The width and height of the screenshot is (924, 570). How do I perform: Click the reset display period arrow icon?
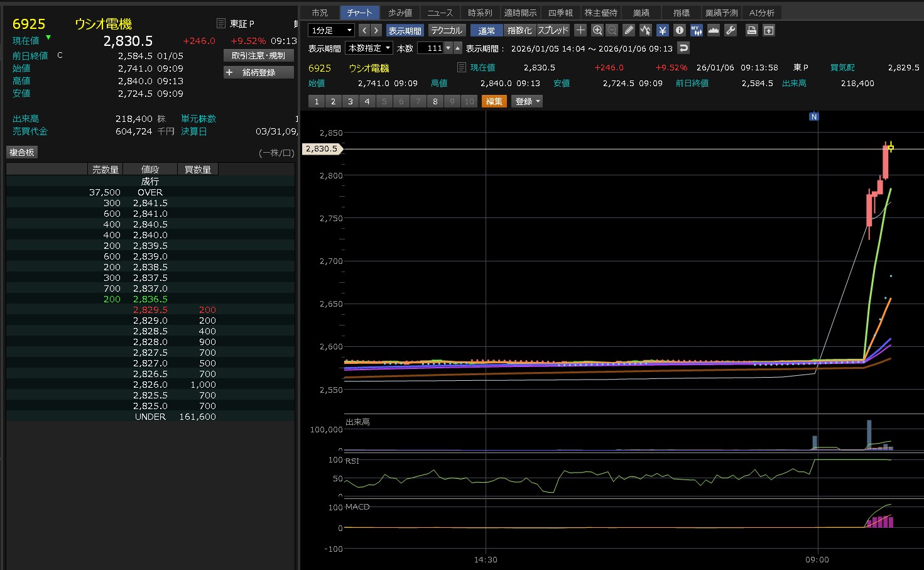[x=683, y=48]
